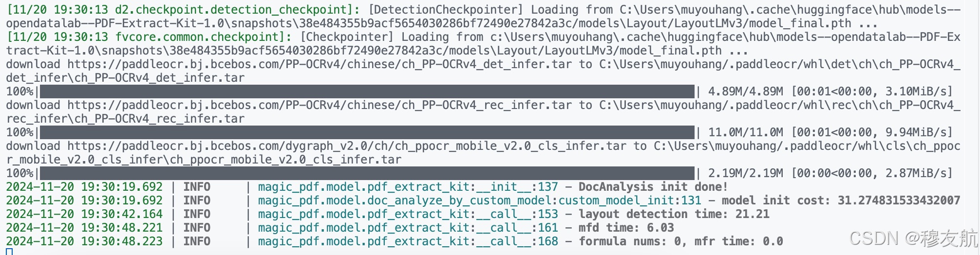Select the 2.19M/2.19M size text
The image size is (980, 255).
745,173
